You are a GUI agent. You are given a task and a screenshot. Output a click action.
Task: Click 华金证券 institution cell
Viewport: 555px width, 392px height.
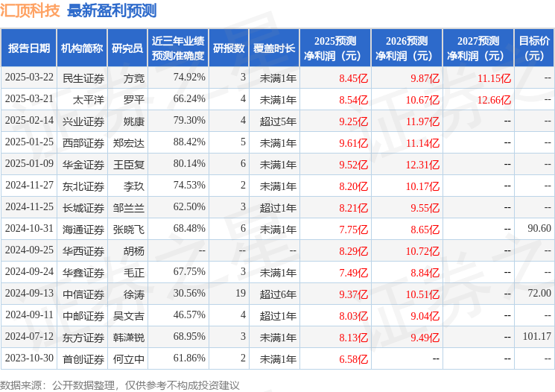[x=83, y=165]
